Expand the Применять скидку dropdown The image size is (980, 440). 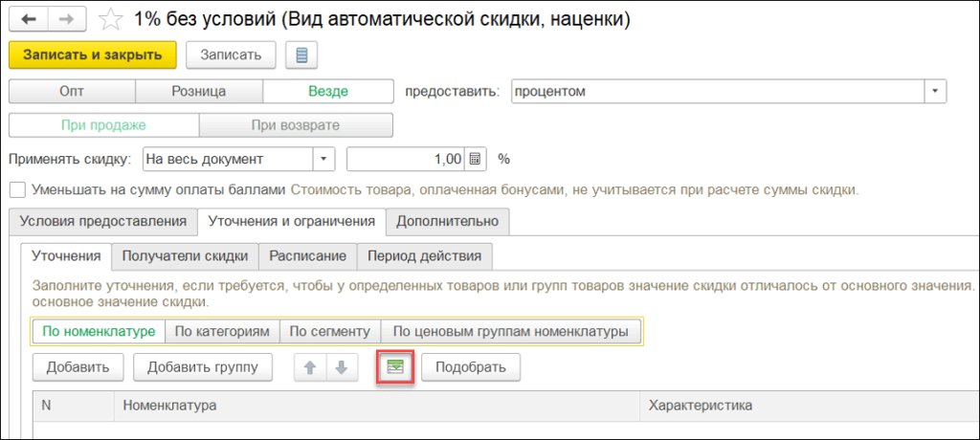[x=325, y=159]
